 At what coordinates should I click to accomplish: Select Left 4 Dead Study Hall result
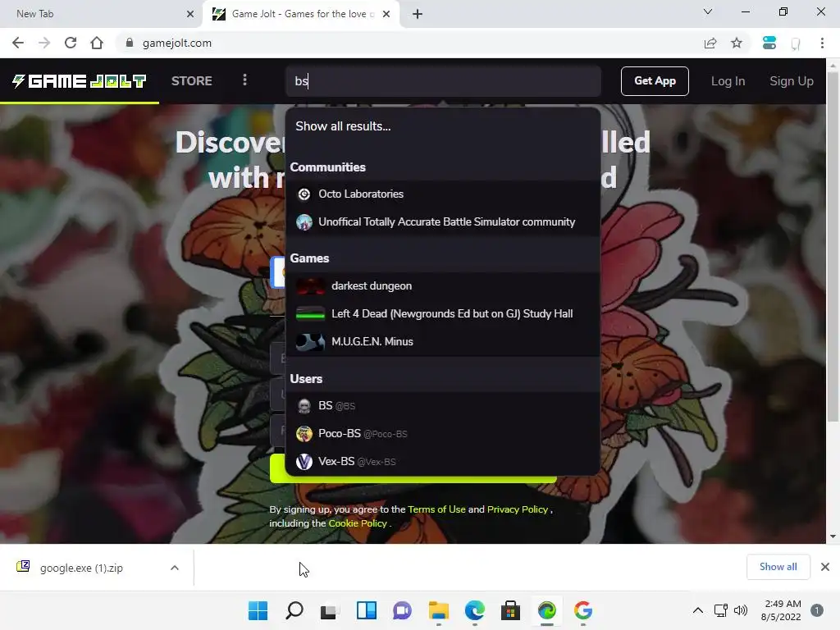click(442, 314)
